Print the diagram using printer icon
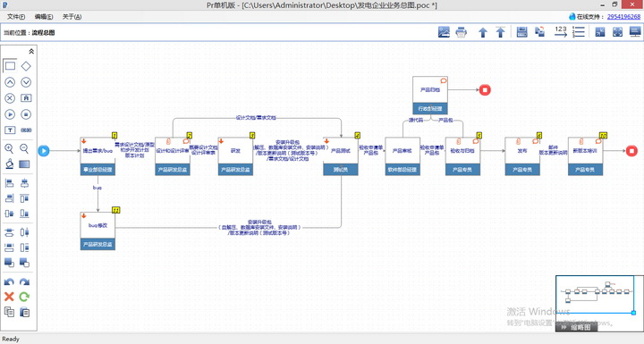 [x=462, y=32]
